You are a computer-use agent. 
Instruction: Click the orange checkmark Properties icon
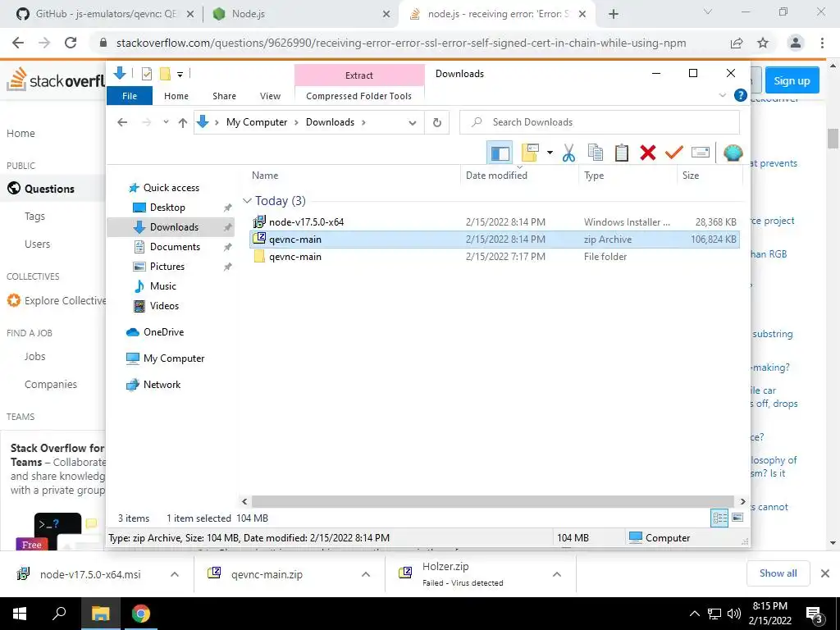(674, 153)
